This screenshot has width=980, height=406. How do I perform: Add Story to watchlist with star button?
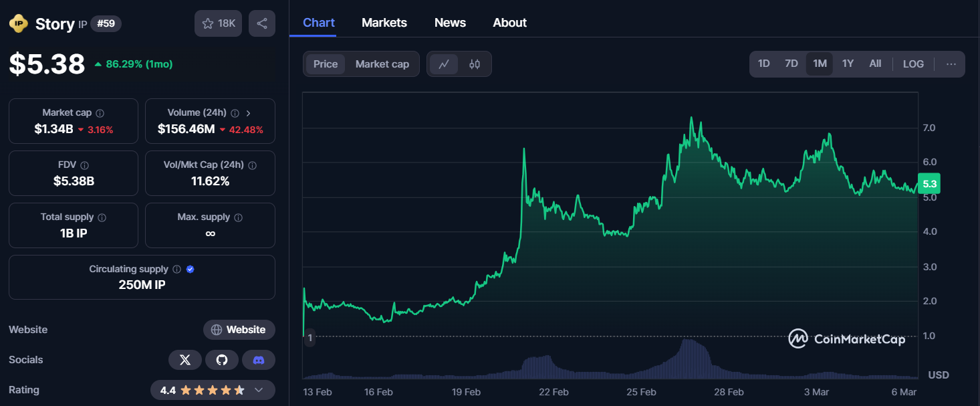(218, 23)
